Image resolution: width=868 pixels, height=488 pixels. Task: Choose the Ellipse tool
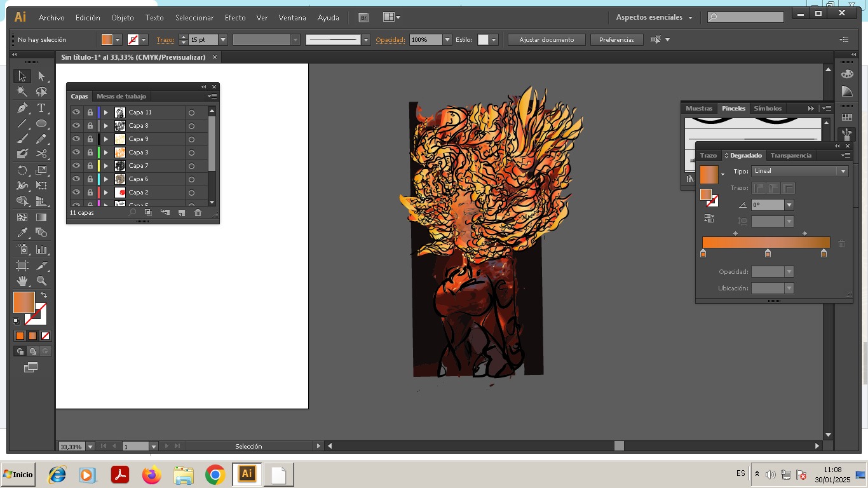tap(41, 124)
